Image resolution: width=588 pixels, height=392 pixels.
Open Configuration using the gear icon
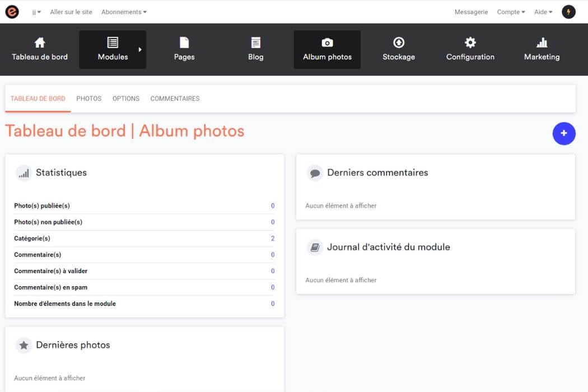click(470, 41)
